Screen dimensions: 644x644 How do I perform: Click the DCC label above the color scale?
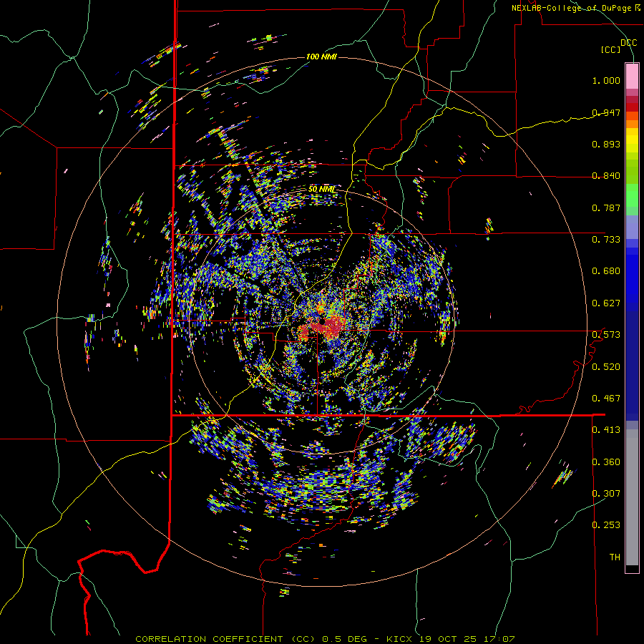coord(629,43)
